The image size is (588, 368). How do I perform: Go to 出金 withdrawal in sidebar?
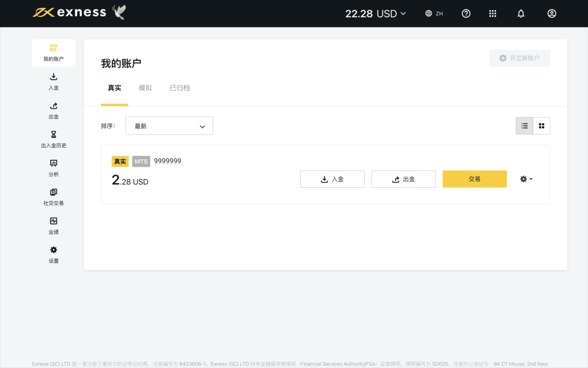(x=54, y=111)
